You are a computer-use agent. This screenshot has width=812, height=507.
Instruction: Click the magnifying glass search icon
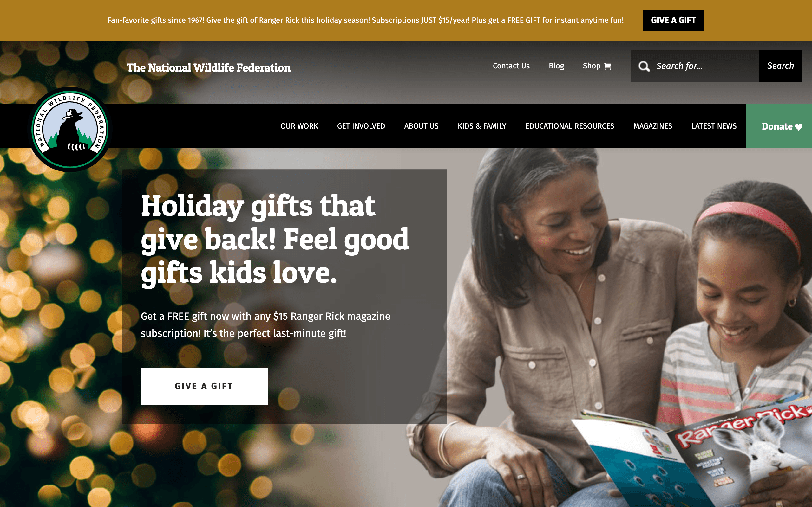point(644,66)
